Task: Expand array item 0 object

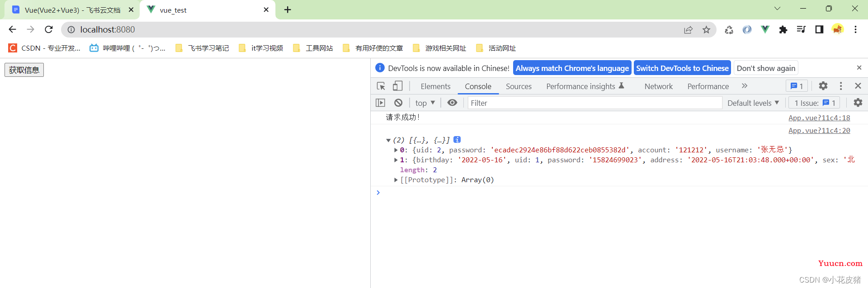Action: tap(396, 150)
